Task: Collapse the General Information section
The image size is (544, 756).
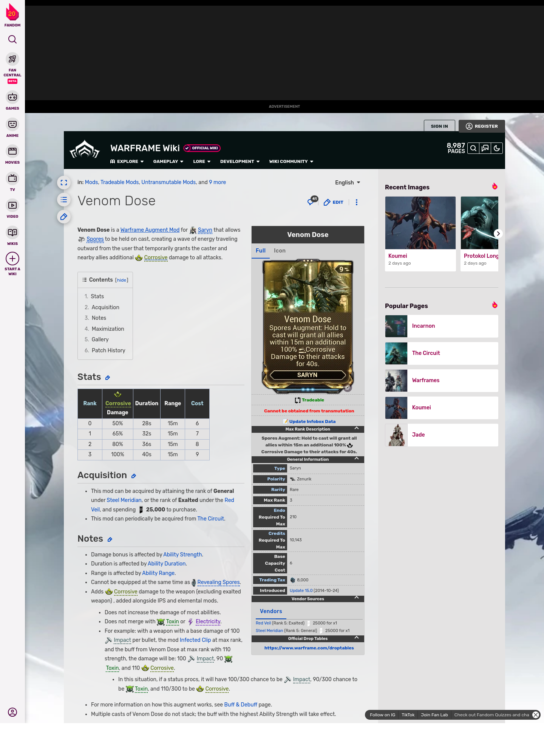Action: [x=357, y=459]
